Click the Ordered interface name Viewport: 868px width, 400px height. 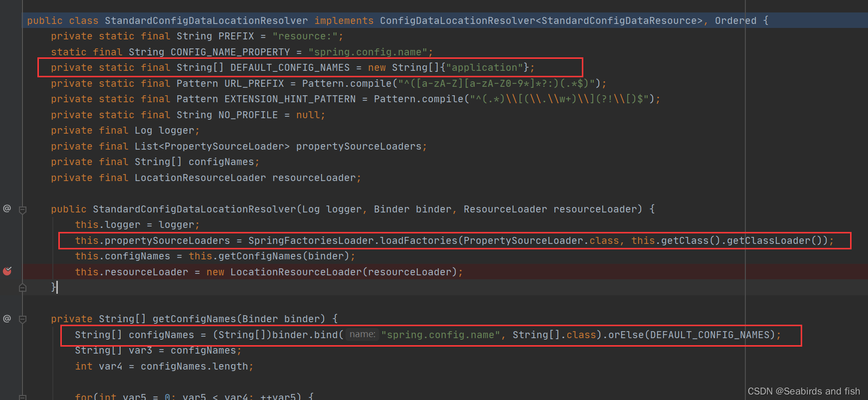pos(735,20)
